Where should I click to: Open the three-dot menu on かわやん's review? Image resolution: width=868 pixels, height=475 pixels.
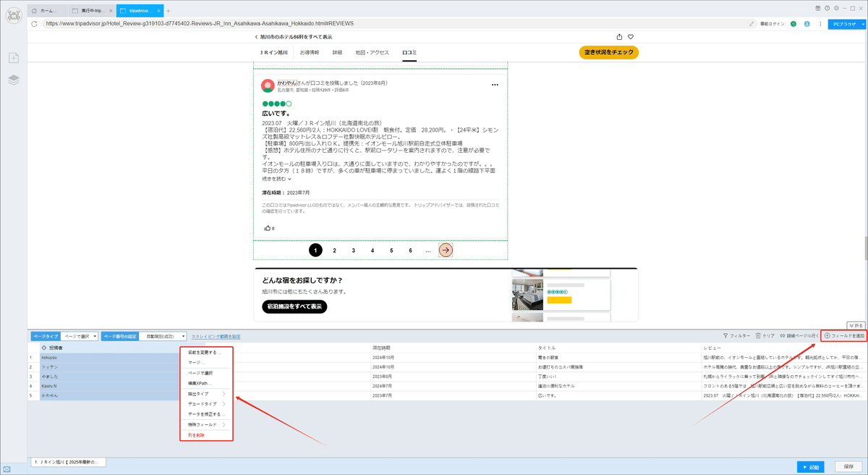tap(495, 85)
